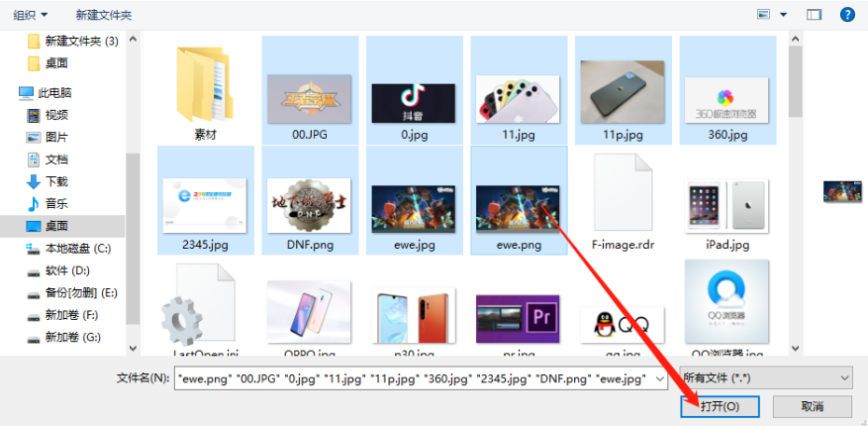Click into the 文件名 input field
868x426 pixels.
click(x=416, y=377)
